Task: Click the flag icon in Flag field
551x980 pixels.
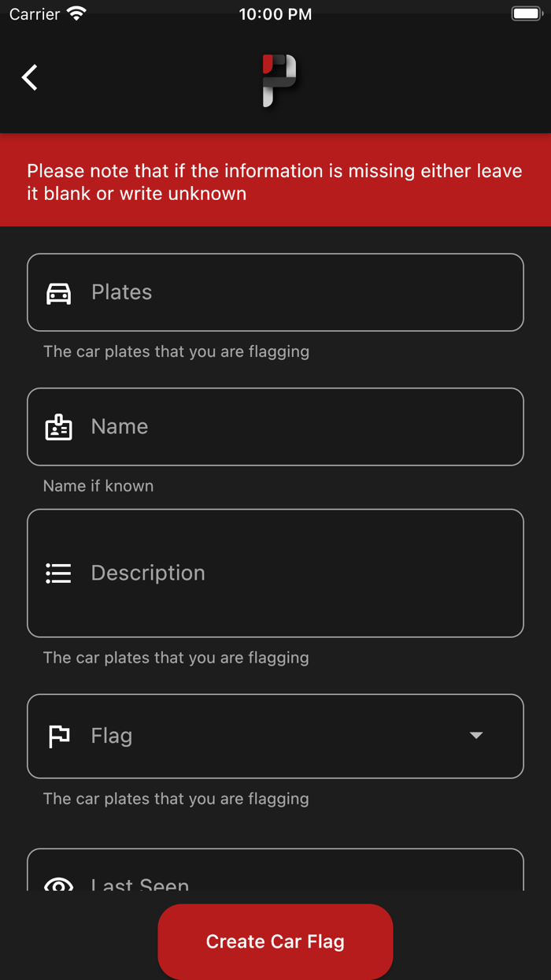Action: click(x=58, y=736)
